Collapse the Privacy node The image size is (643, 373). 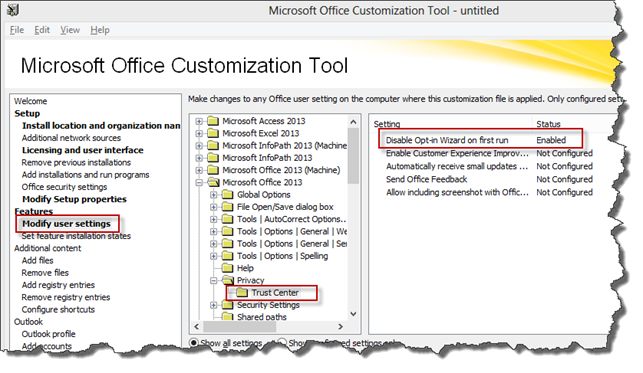click(x=214, y=281)
